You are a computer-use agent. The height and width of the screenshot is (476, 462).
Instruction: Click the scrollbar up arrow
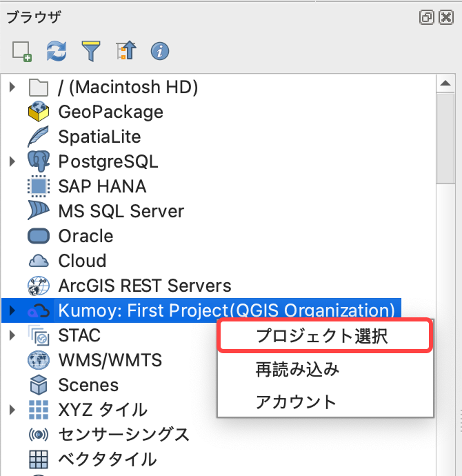coord(445,83)
